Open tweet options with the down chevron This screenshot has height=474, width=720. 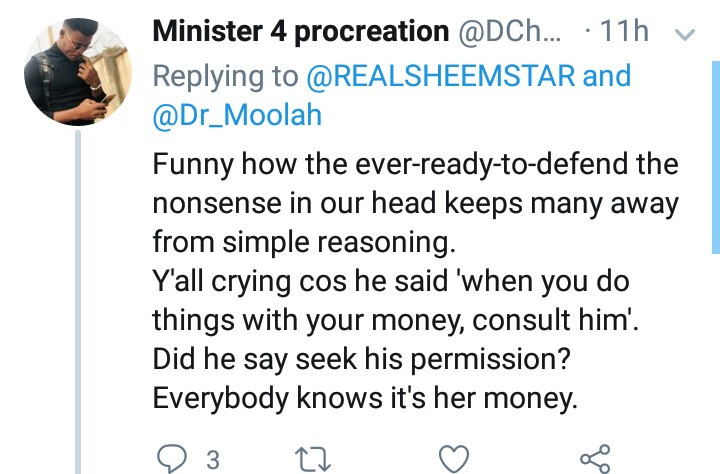point(685,34)
